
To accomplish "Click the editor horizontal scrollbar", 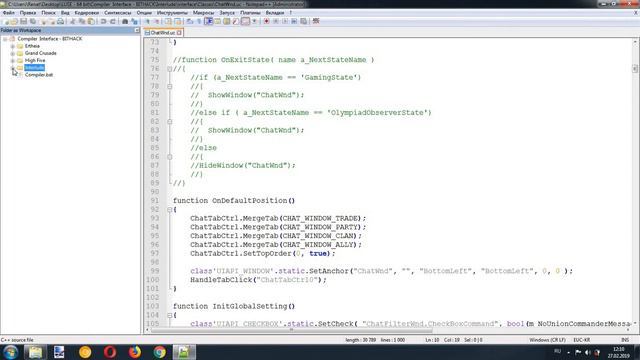I will (x=292, y=330).
